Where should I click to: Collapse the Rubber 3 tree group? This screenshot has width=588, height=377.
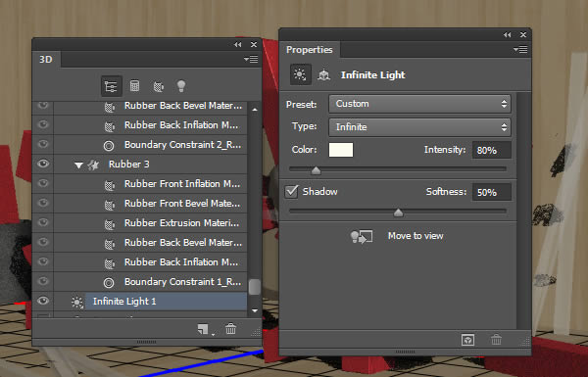click(x=78, y=165)
